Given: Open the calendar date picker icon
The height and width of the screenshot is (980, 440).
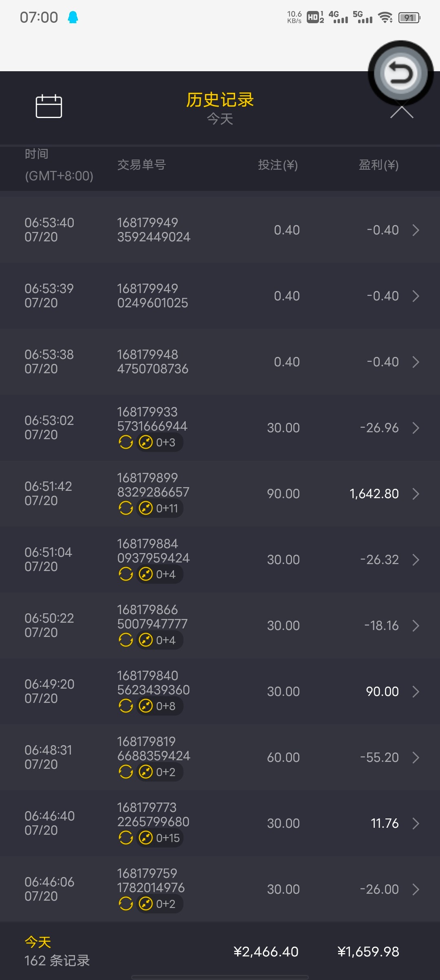Looking at the screenshot, I should pyautogui.click(x=49, y=106).
